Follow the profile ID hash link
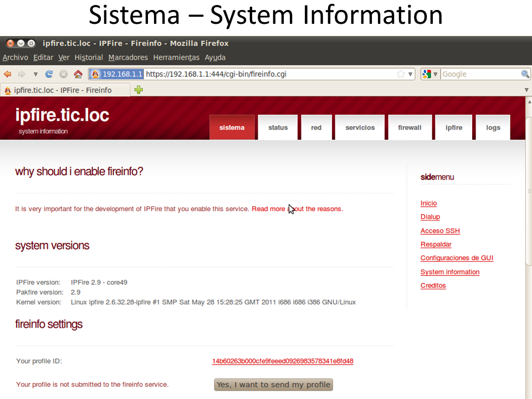The width and height of the screenshot is (532, 399). click(283, 361)
